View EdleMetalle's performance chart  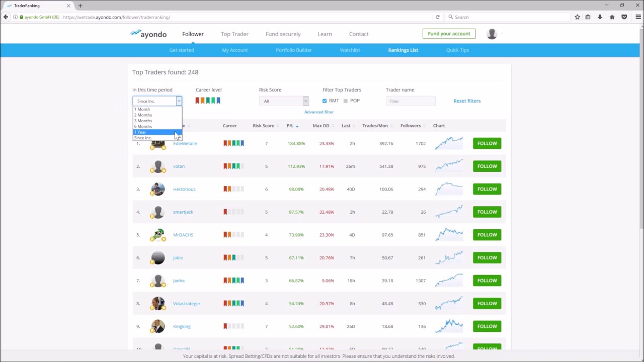tap(449, 143)
